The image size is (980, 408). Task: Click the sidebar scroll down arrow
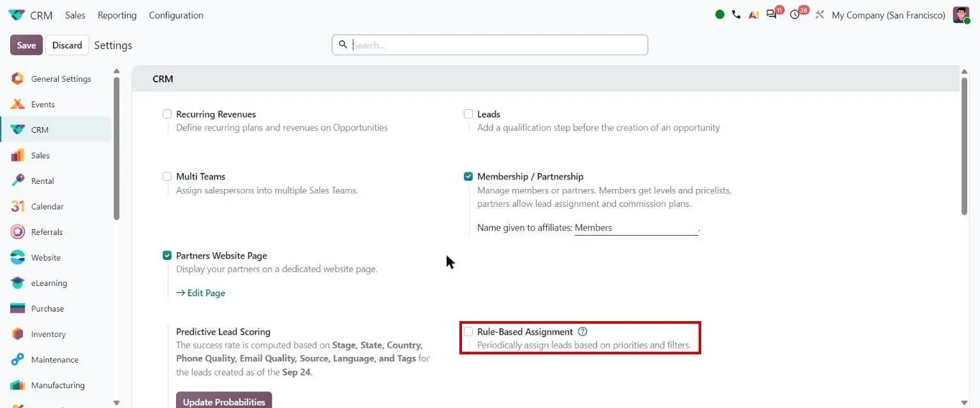[x=116, y=402]
